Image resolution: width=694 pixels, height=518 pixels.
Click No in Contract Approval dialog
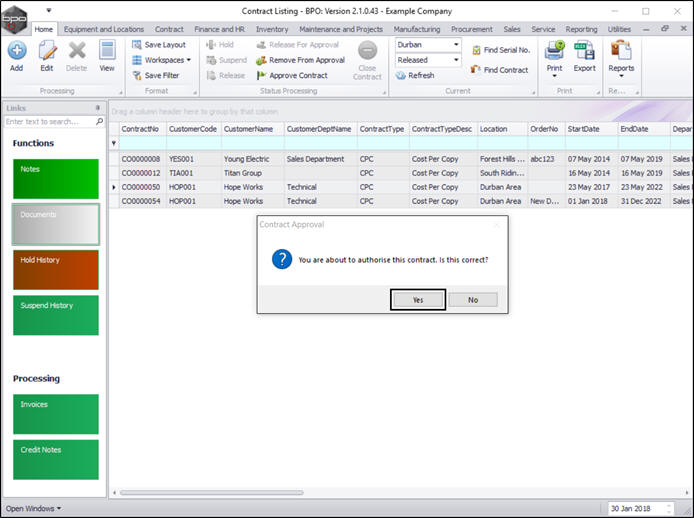[473, 300]
